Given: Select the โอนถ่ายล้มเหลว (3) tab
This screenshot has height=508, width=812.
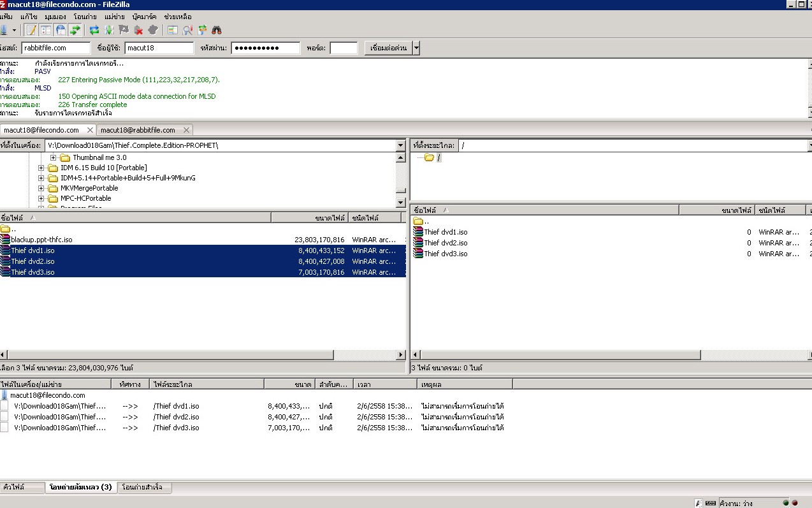Looking at the screenshot, I should click(x=80, y=488).
